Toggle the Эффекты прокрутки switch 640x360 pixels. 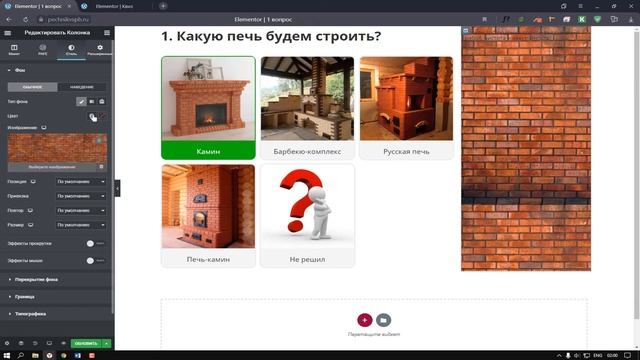click(96, 244)
